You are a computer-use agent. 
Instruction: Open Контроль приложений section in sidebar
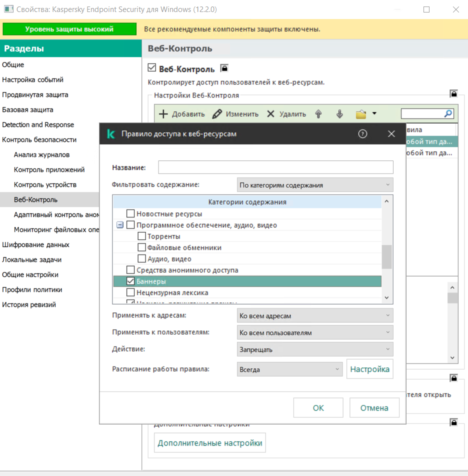49,169
